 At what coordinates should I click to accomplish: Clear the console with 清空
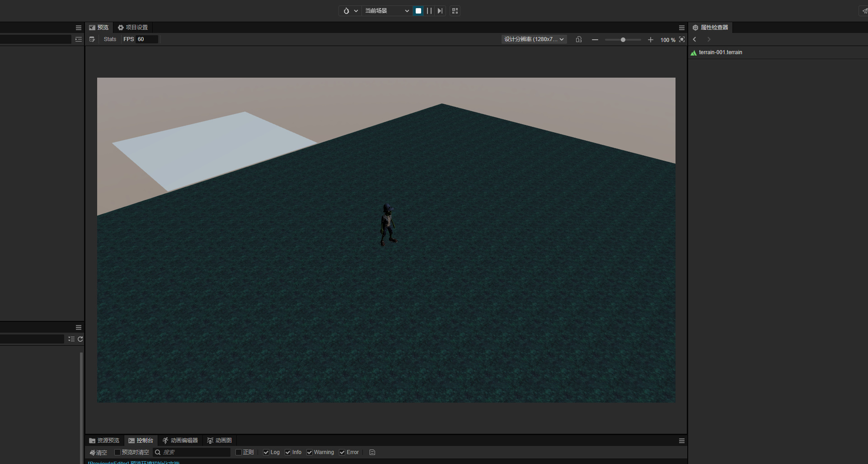coord(99,452)
